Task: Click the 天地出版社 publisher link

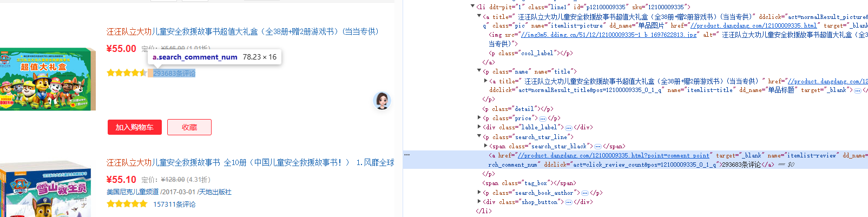Action: [x=215, y=192]
